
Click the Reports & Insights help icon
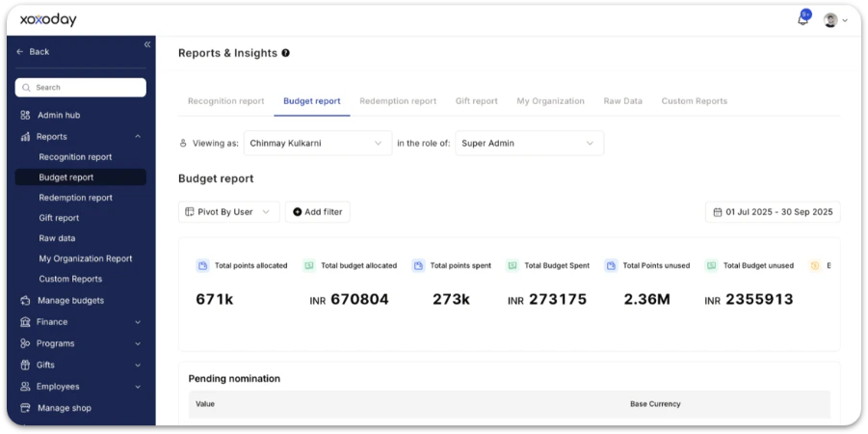(286, 53)
